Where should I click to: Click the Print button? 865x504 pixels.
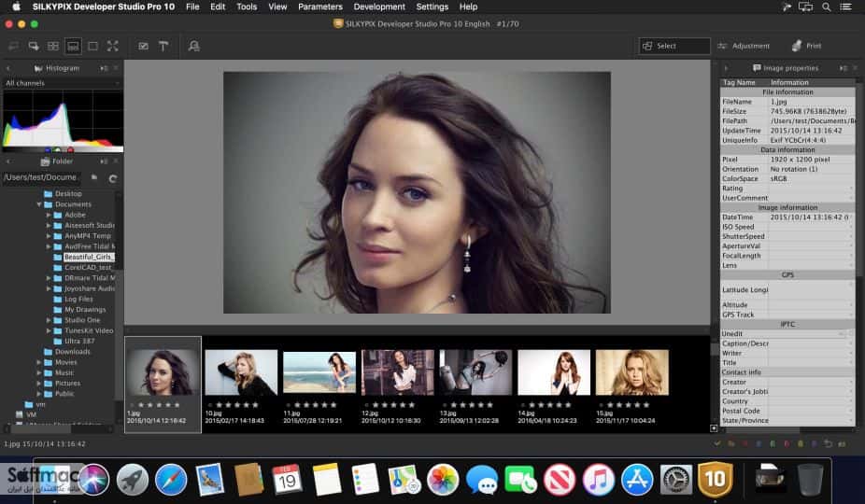pos(807,47)
